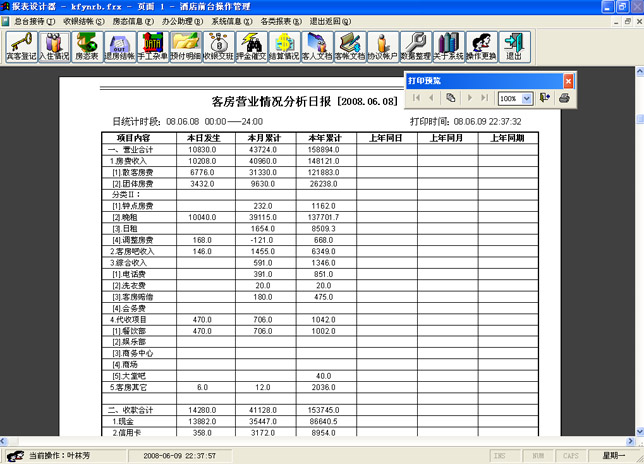Viewport: 644px width, 464px height.
Task: Open the 手工杂单 manual bill icon
Action: point(152,46)
